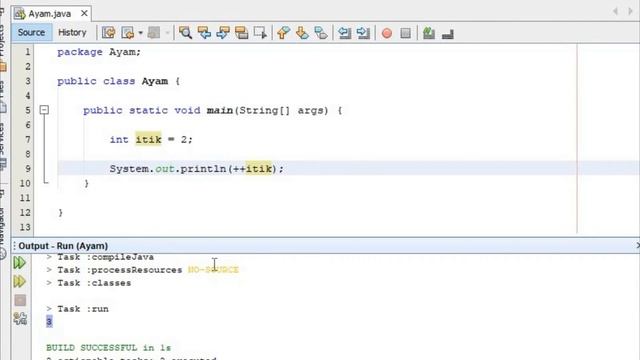Click class name 'Ayam' on line 3
Image resolution: width=640 pixels, height=360 pixels.
pos(155,81)
